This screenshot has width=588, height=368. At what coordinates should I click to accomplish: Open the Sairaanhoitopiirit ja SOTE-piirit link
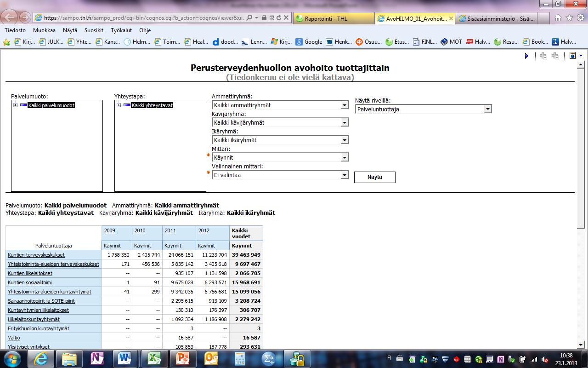coord(41,301)
